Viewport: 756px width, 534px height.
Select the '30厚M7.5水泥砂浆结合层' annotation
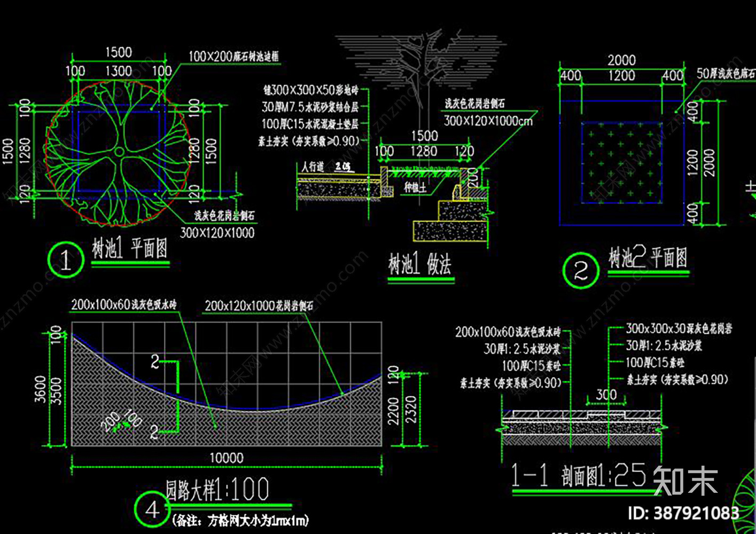tap(310, 107)
